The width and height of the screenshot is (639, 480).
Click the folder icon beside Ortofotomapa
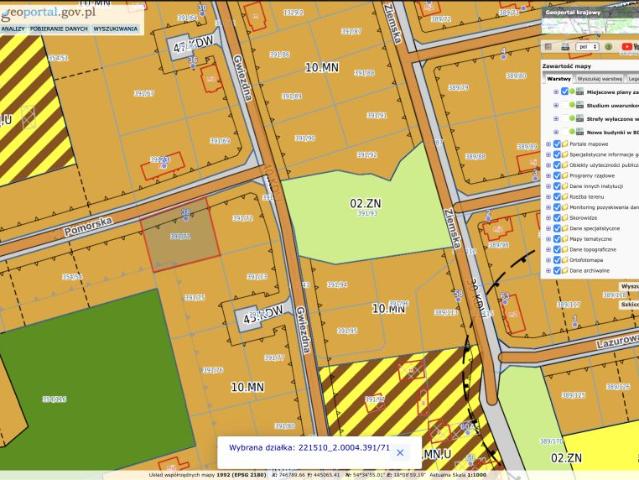coord(565,260)
